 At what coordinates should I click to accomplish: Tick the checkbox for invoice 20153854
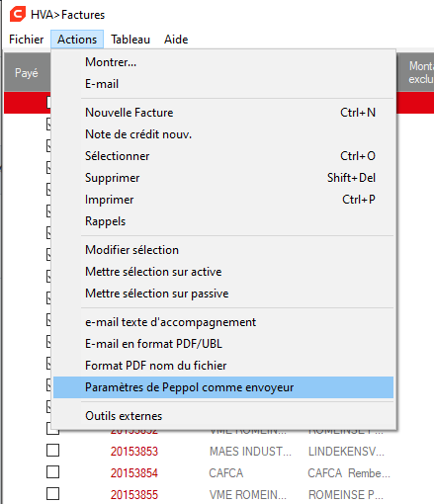click(52, 472)
